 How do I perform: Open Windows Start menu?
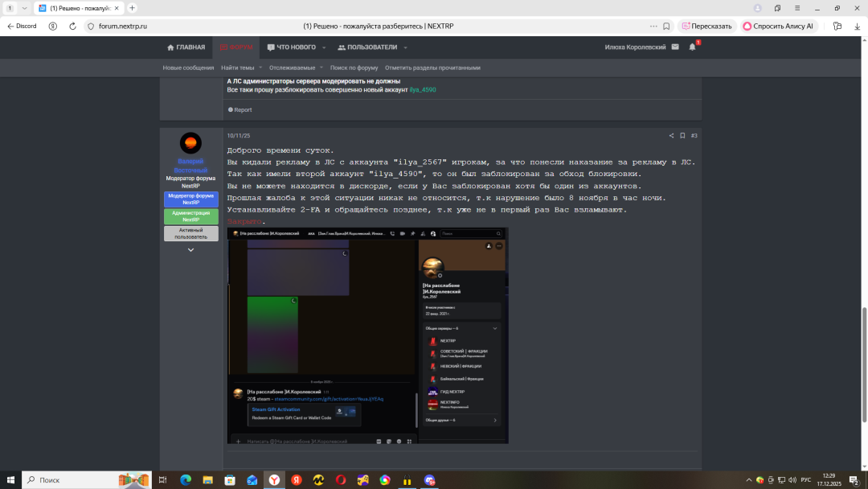(x=11, y=480)
